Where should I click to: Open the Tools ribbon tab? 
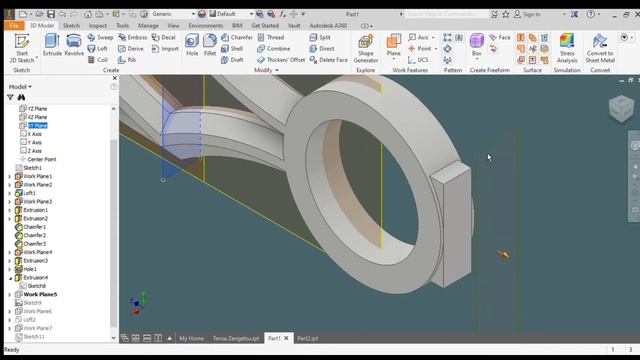pos(122,25)
